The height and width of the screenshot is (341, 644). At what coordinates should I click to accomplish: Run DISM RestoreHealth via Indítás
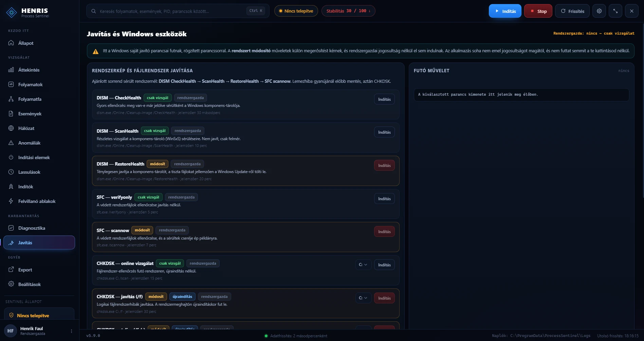tap(384, 165)
